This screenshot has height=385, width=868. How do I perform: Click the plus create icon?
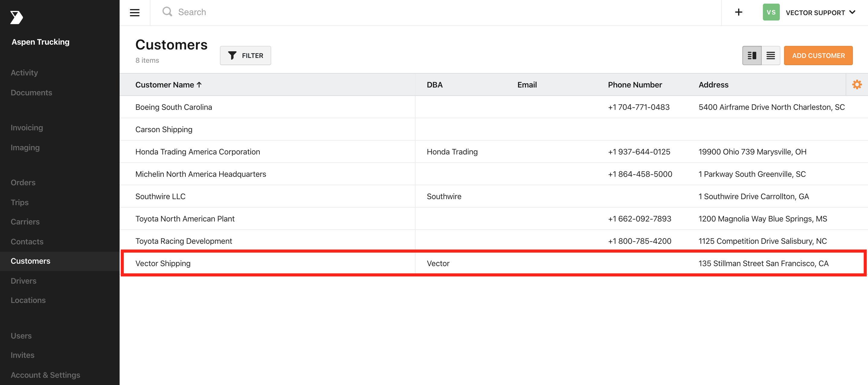coord(738,12)
